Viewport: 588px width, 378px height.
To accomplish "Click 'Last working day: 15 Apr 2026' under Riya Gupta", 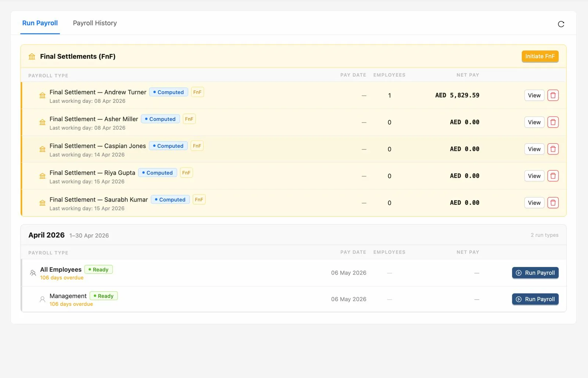I will pos(87,182).
